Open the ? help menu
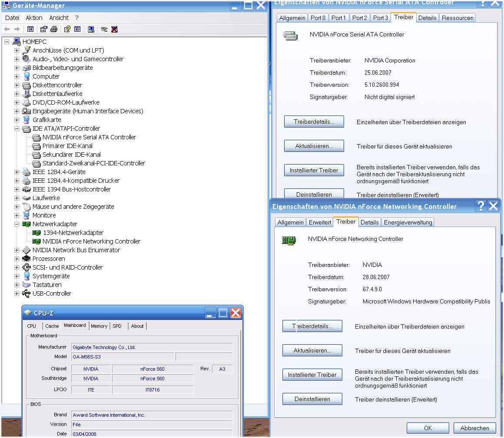504x438 pixels. [77, 18]
